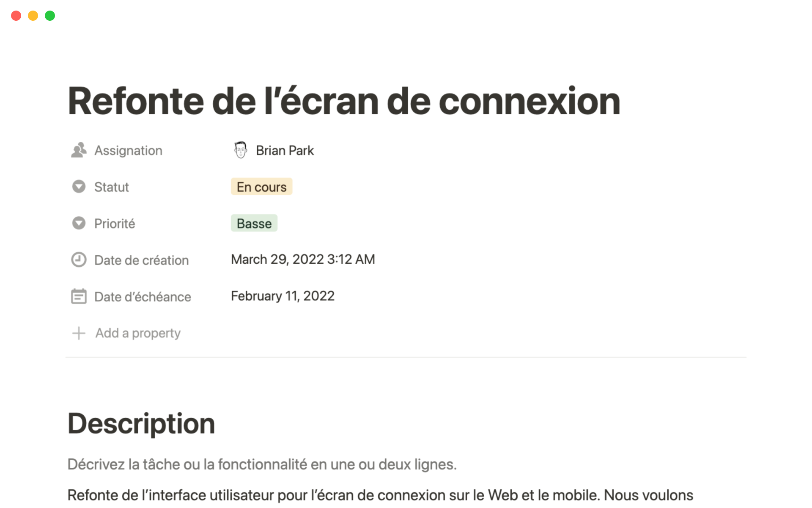Open the Basse priority selector

(x=254, y=223)
